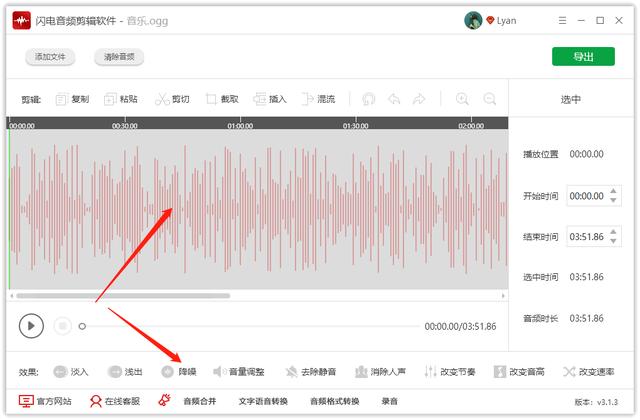Image resolution: width=640 pixels, height=420 pixels.
Task: Click the audio duration (音频时长) value
Action: [x=587, y=318]
